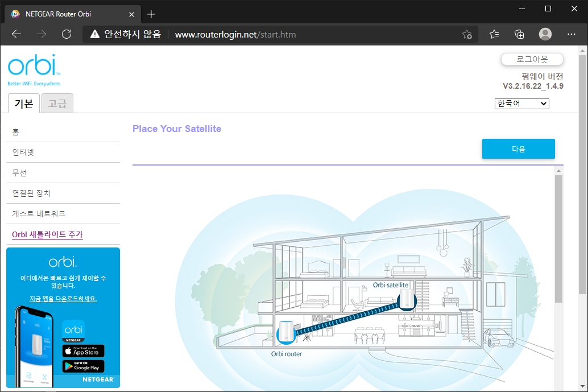This screenshot has width=588, height=392.
Task: Minimize the browser window
Action: [522, 9]
